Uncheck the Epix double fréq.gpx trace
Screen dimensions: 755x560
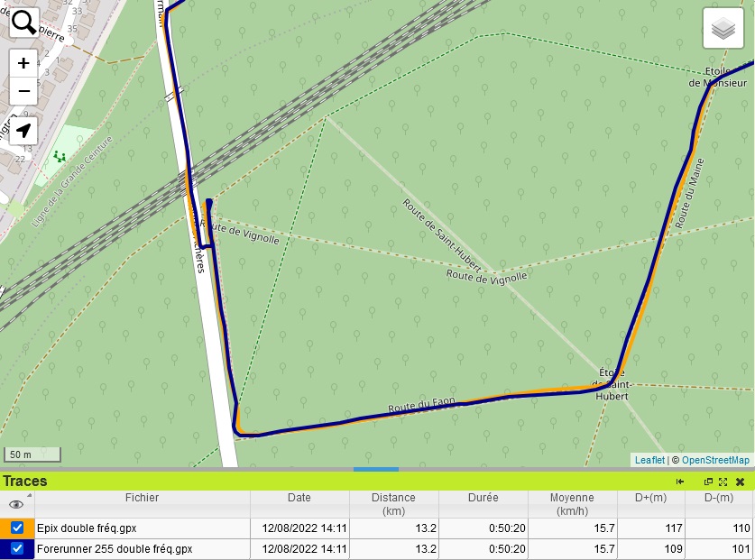(17, 528)
